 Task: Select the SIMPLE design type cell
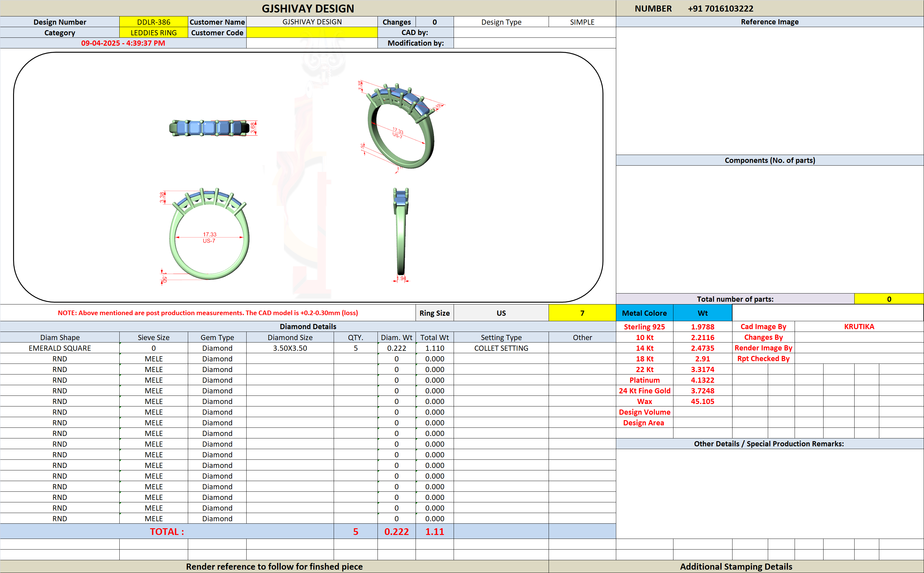click(582, 22)
